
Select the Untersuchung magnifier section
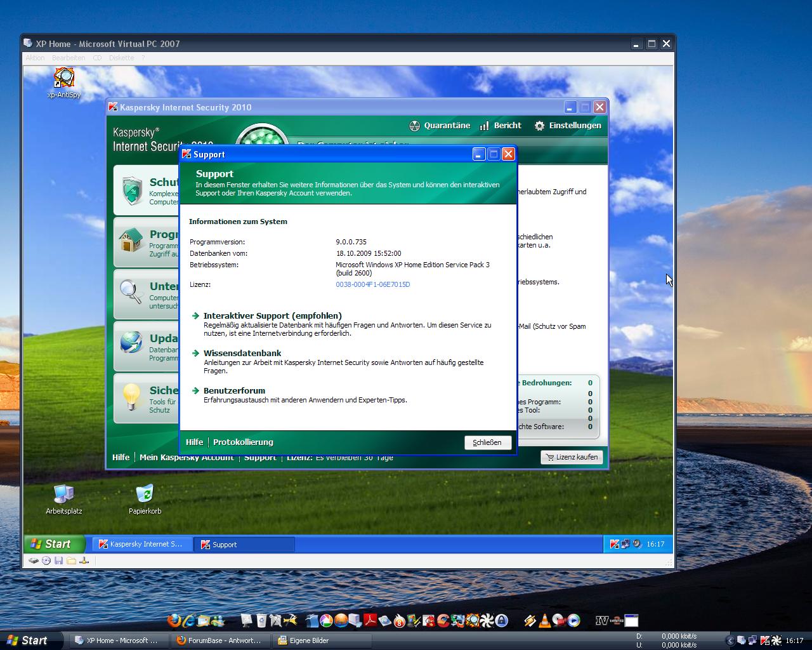pyautogui.click(x=147, y=295)
